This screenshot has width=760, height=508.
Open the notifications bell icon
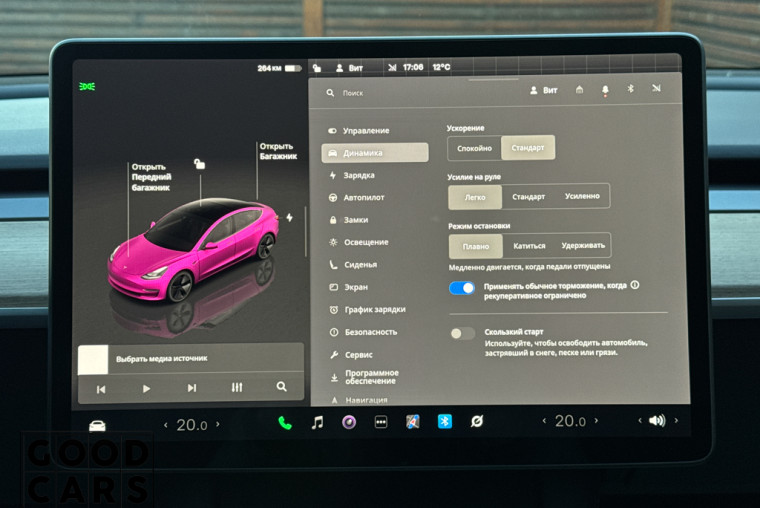[605, 90]
